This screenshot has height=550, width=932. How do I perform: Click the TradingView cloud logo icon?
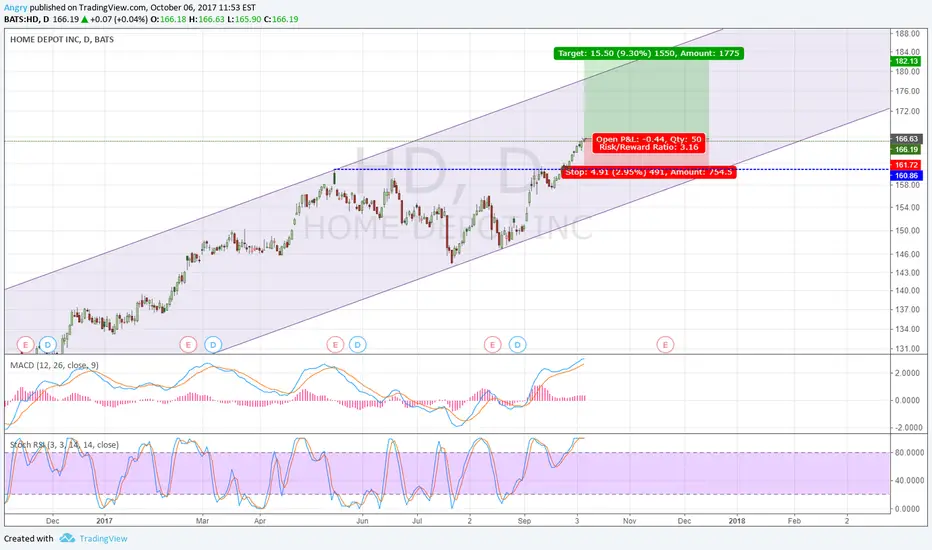coord(67,538)
